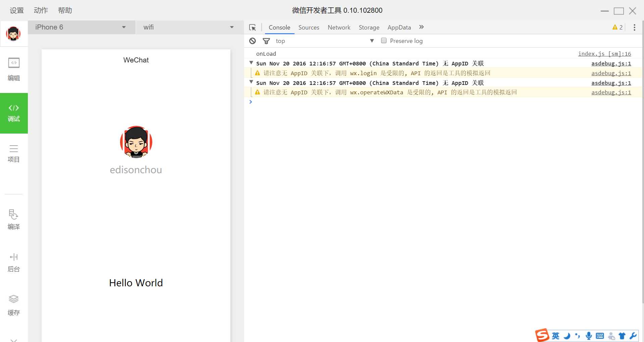Open the iPhone 6 device dropdown

pos(82,27)
